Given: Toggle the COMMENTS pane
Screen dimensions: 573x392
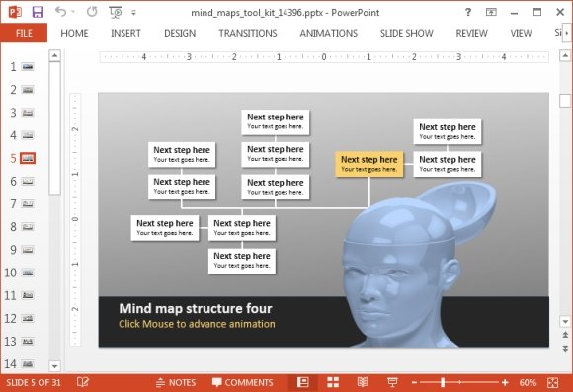Looking at the screenshot, I should tap(243, 382).
